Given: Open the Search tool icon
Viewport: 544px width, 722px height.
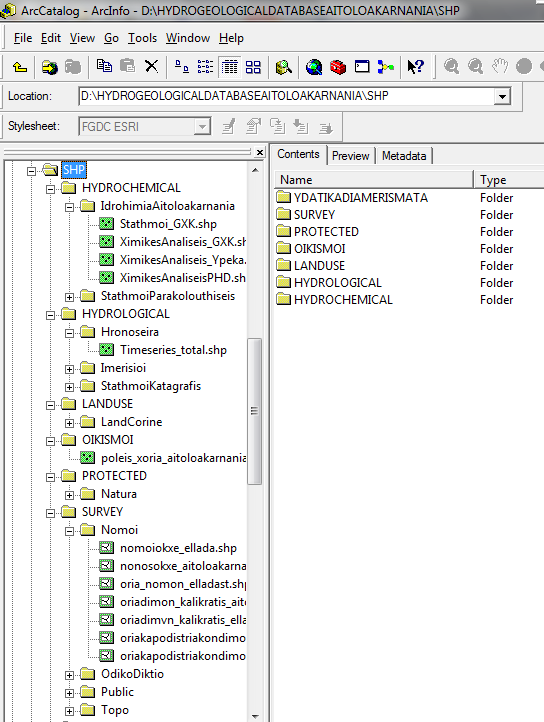Looking at the screenshot, I should pos(283,67).
